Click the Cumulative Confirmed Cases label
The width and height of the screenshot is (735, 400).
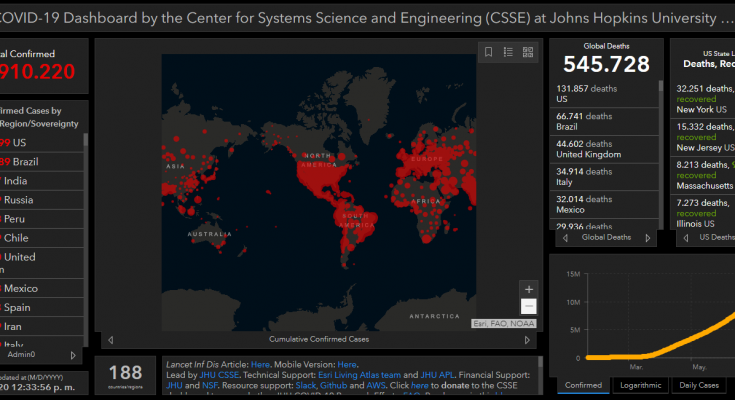coord(319,339)
